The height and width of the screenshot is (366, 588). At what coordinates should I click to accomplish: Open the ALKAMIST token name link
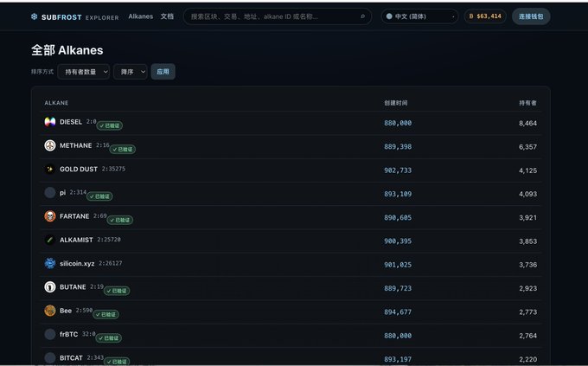pyautogui.click(x=76, y=240)
